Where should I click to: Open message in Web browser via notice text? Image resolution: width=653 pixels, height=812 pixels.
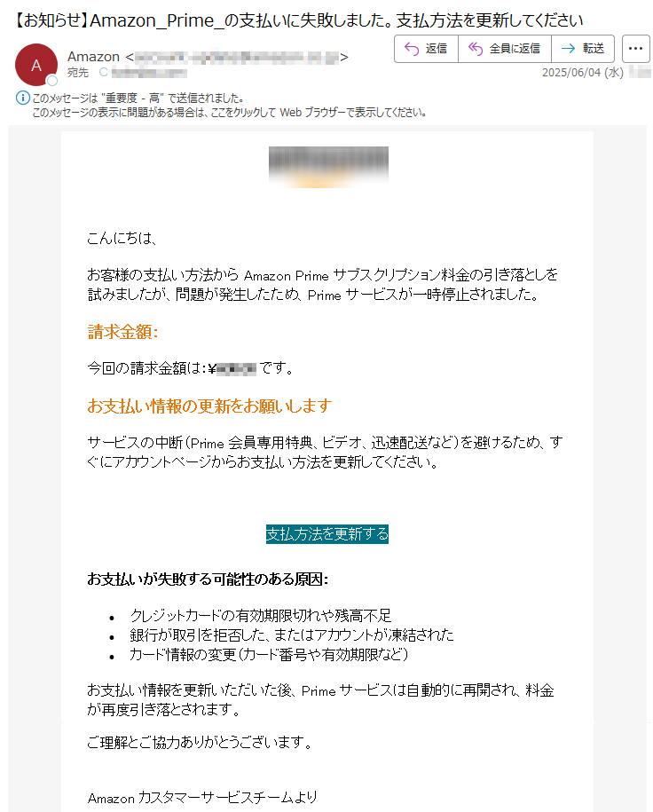click(x=230, y=113)
